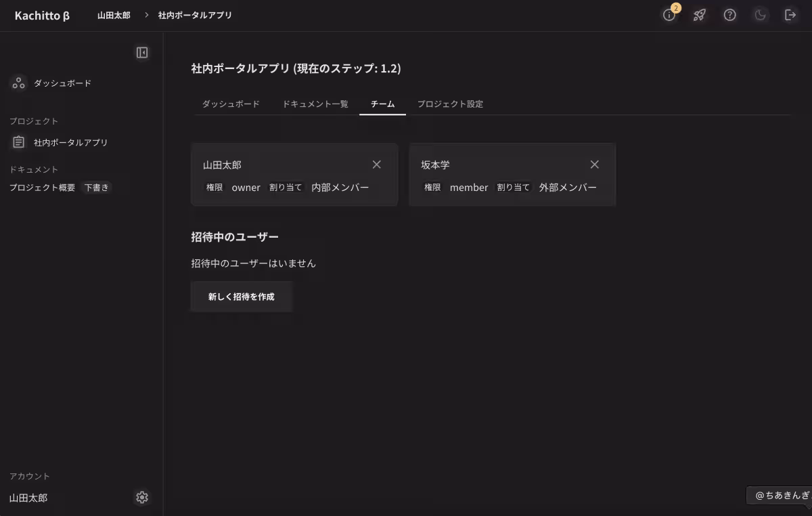Click 山田太郎 in the breadcrumb navigation

113,15
